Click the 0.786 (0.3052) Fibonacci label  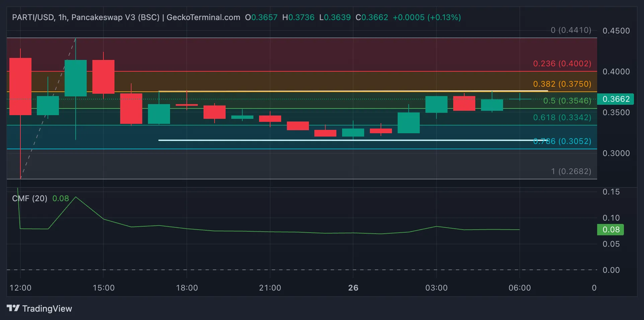562,141
